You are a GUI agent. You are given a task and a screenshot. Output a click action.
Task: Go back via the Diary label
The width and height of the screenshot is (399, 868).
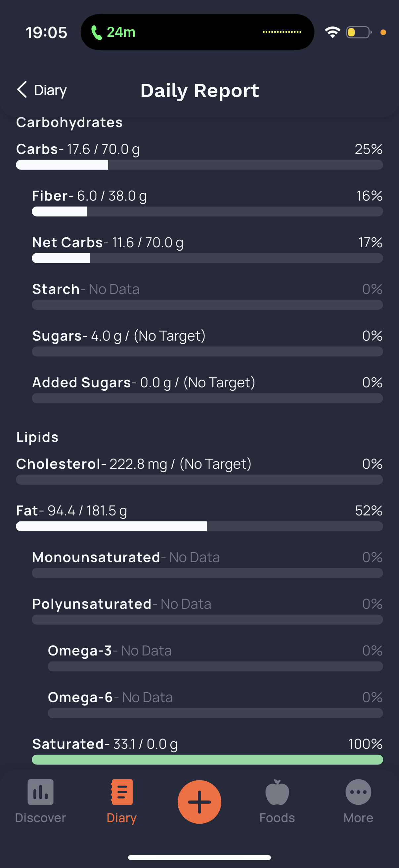51,90
